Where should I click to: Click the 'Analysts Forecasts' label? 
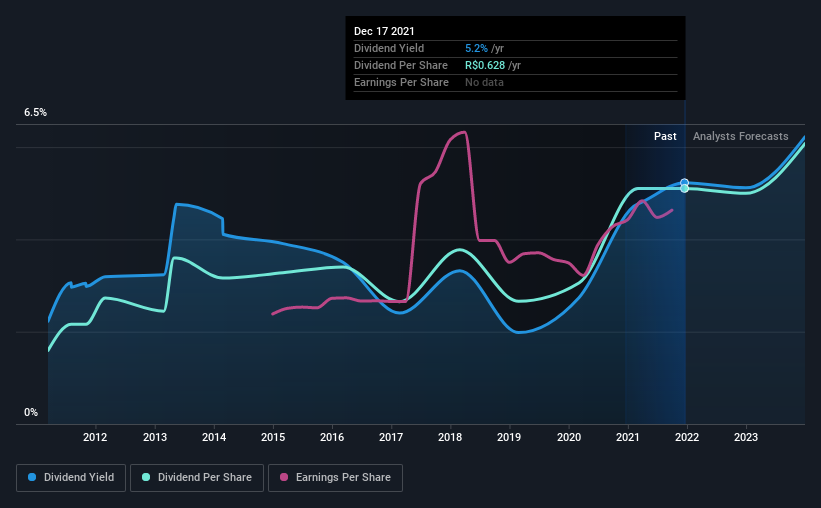tap(740, 136)
